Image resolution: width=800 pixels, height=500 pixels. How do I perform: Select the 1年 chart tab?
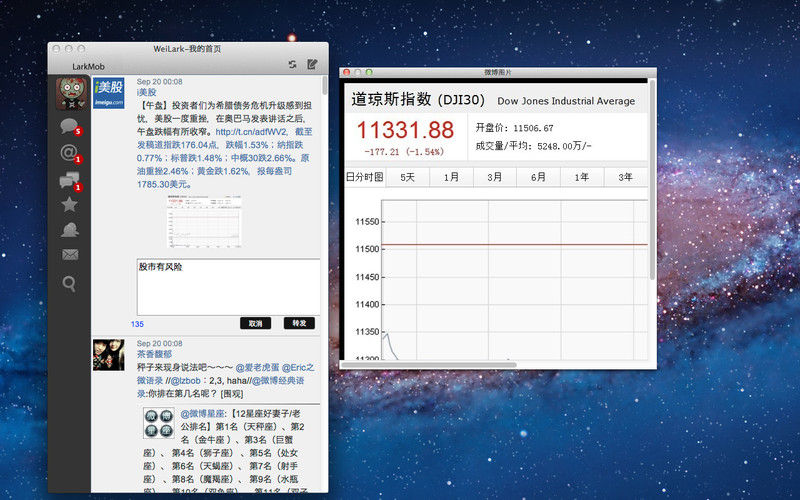tap(582, 178)
